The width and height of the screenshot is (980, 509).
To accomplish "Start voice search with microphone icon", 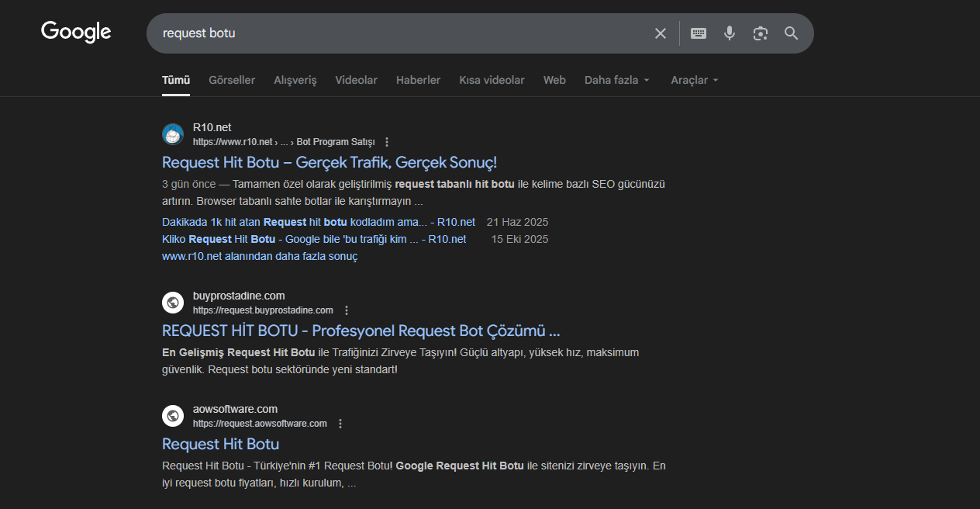I will 730,33.
